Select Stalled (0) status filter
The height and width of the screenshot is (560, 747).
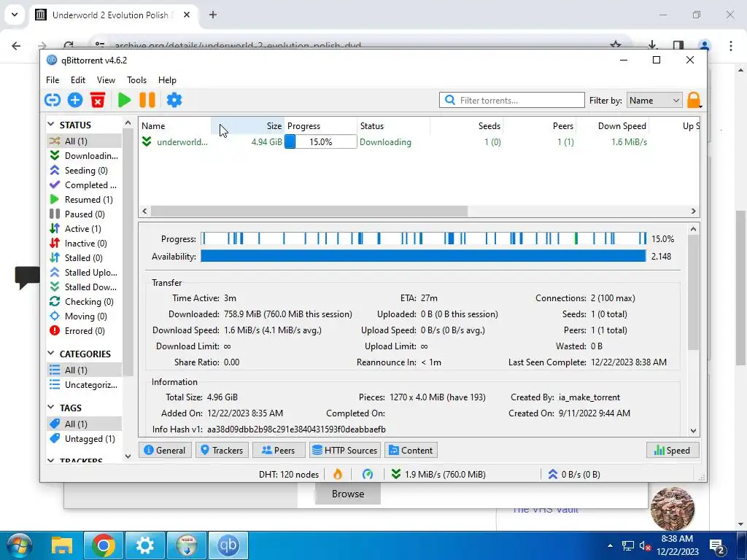click(84, 258)
